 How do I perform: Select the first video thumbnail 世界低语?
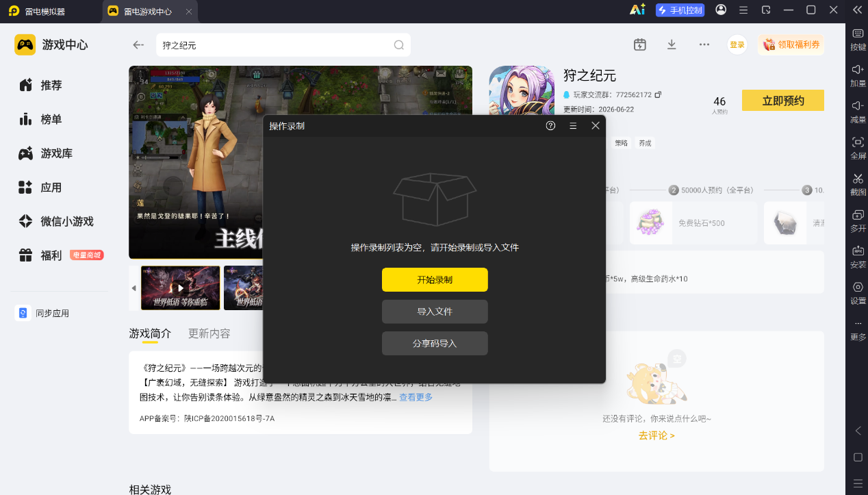(181, 288)
